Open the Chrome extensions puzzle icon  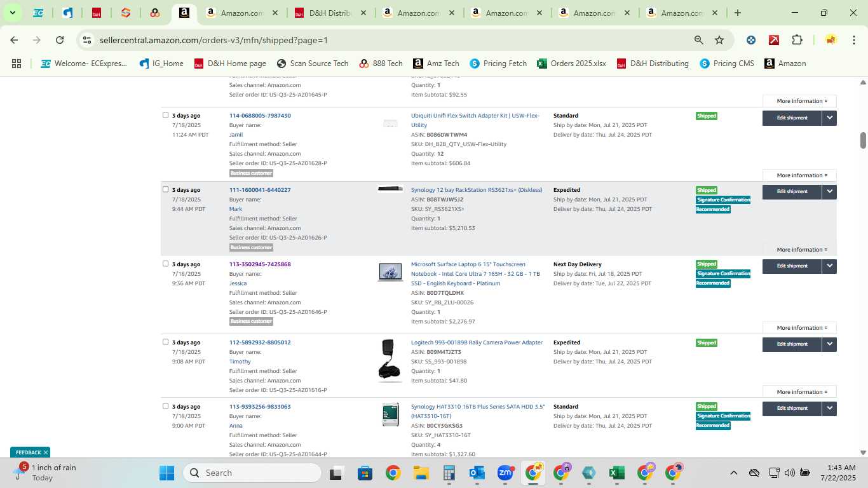[797, 40]
